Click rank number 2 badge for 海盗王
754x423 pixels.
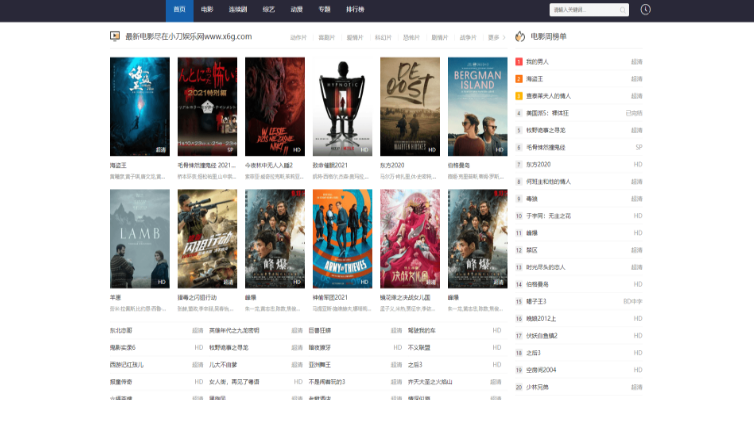pos(519,79)
